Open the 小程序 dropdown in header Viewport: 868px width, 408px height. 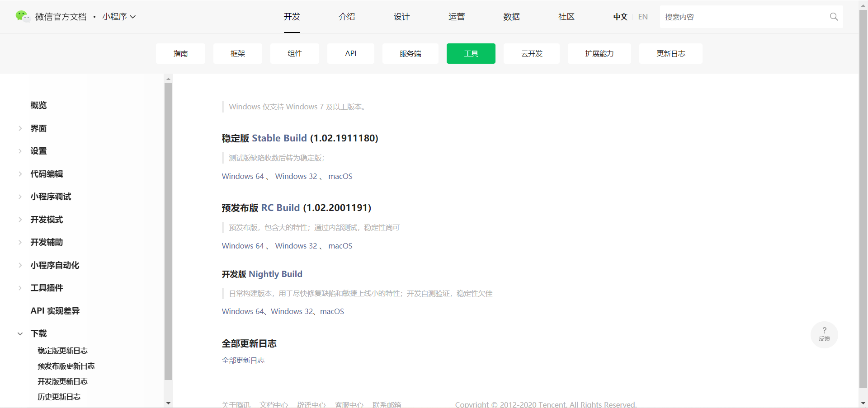[x=119, y=17]
